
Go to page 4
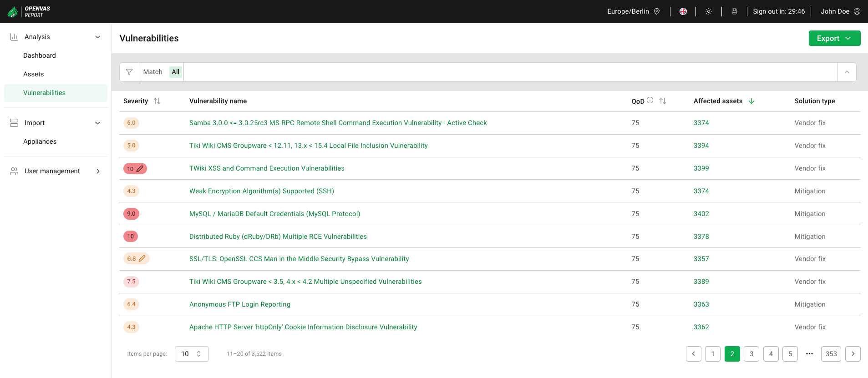point(771,354)
